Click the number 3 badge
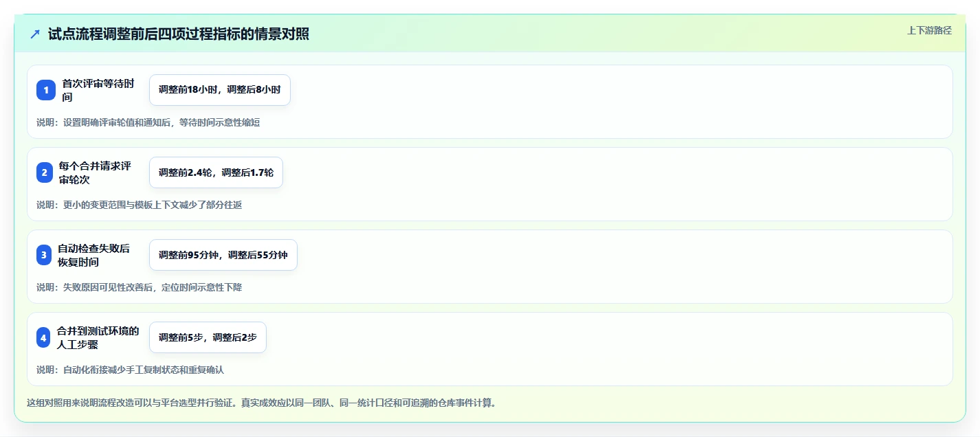The image size is (980, 437). [44, 255]
